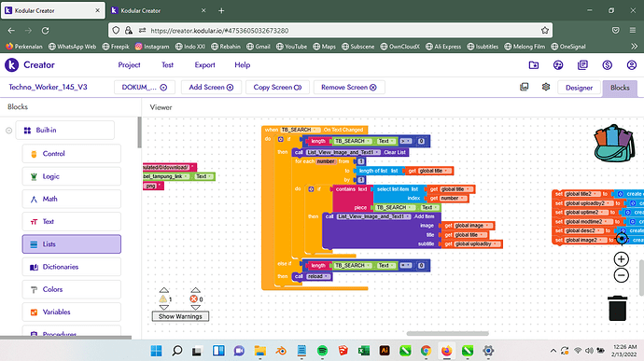The image size is (644, 361).
Task: Open the DOKUM screen selector dropdown
Action: [144, 87]
